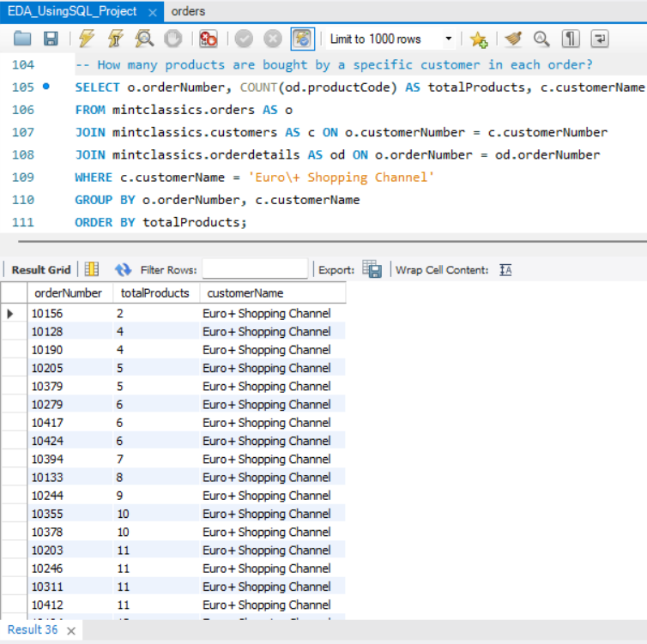Select order number cell 10133
Viewport: 647px width, 644px height.
point(70,477)
